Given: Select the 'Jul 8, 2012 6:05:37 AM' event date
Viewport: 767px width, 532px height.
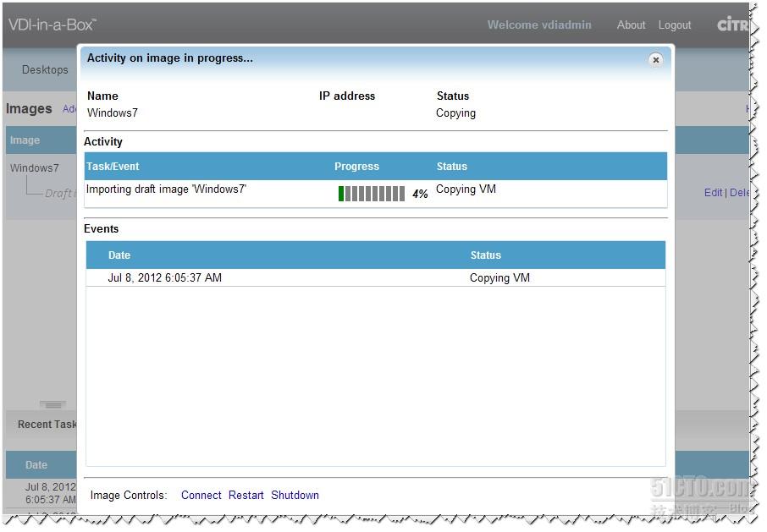Looking at the screenshot, I should 164,277.
